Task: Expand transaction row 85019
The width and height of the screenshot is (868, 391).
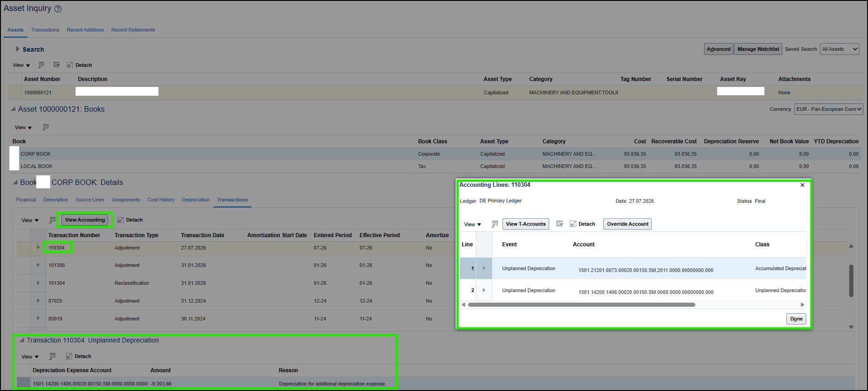Action: coord(38,318)
